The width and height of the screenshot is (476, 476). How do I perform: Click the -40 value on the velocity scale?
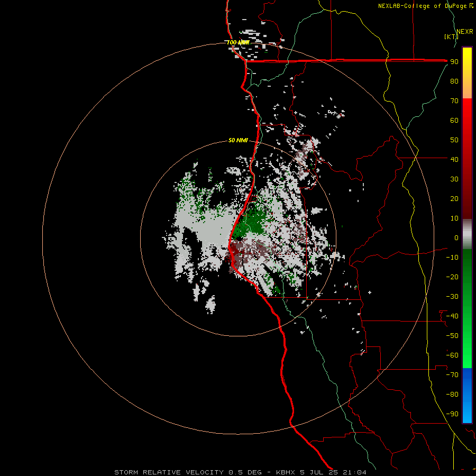pyautogui.click(x=452, y=316)
